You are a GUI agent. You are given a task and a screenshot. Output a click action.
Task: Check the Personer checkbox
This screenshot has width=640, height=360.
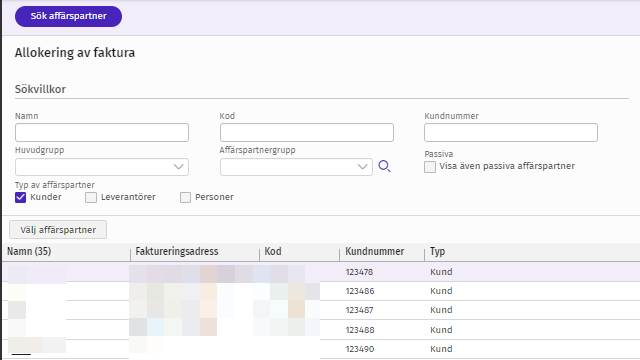point(185,197)
